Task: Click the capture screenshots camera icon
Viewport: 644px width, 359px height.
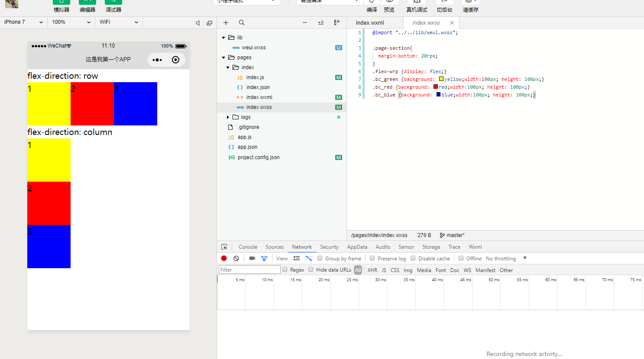Action: (252, 258)
